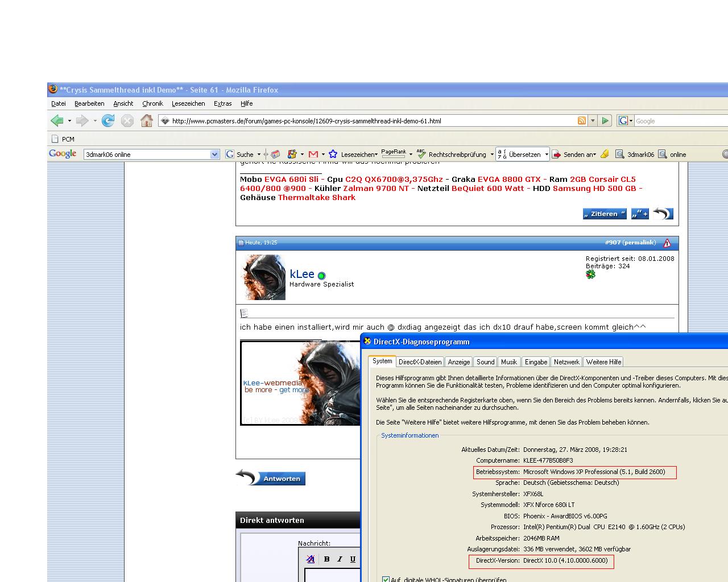Viewport: 728px width, 582px height.
Task: Click the Senden an button
Action: coord(574,154)
